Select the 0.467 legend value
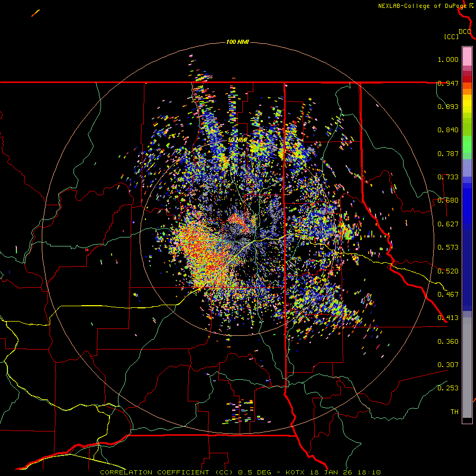Image resolution: width=476 pixels, height=476 pixels. (x=448, y=294)
